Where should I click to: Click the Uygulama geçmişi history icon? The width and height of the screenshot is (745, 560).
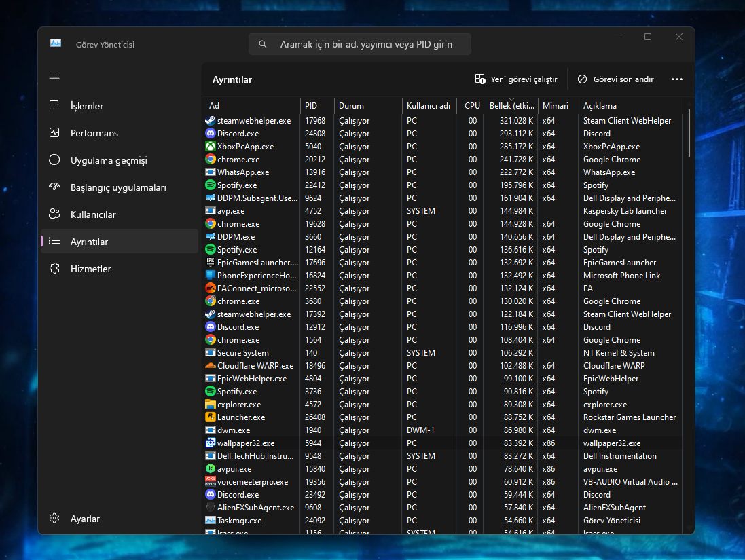pos(54,160)
